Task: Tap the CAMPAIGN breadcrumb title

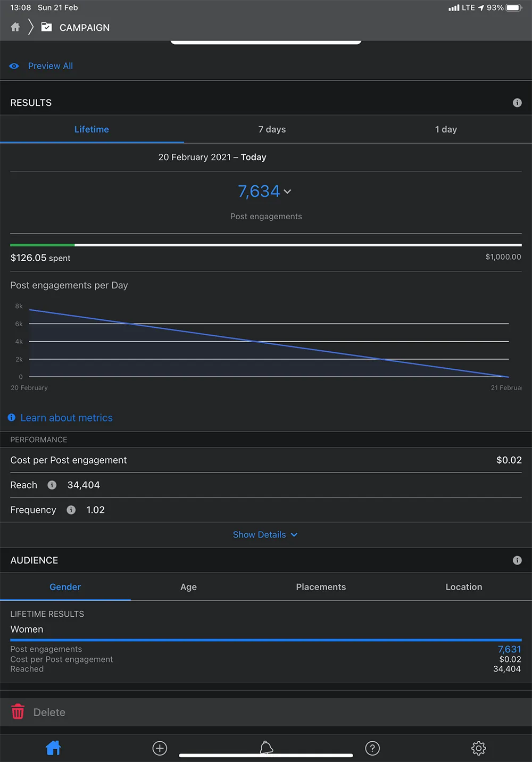Action: click(85, 28)
